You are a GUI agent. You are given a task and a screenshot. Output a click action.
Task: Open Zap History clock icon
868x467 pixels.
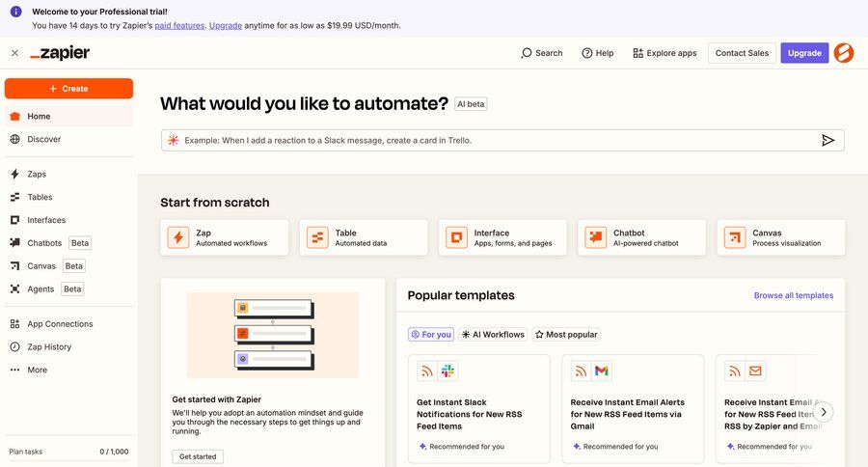pyautogui.click(x=14, y=346)
